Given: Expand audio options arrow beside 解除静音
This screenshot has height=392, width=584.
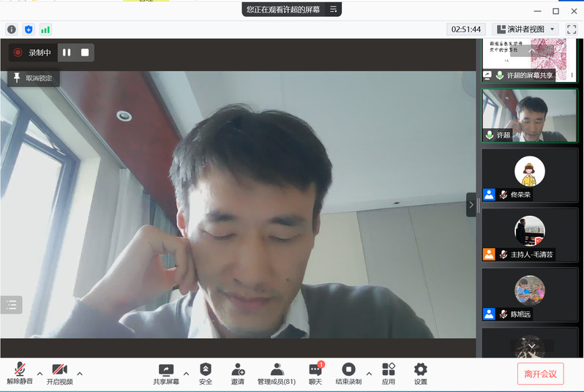Looking at the screenshot, I should click(x=40, y=373).
